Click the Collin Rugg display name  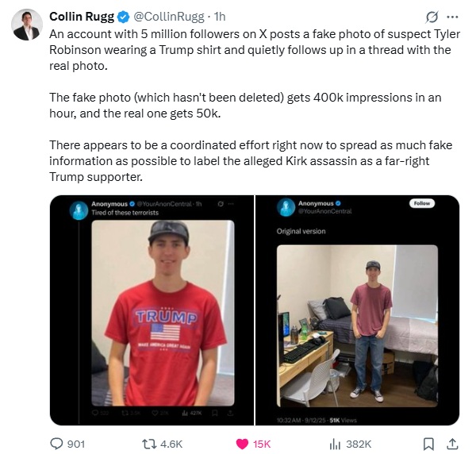point(82,17)
